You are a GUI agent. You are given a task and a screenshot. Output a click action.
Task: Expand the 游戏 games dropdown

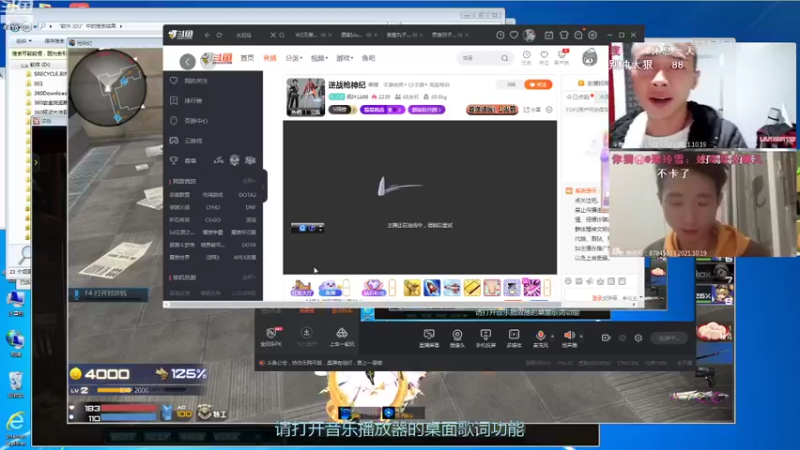(x=344, y=58)
